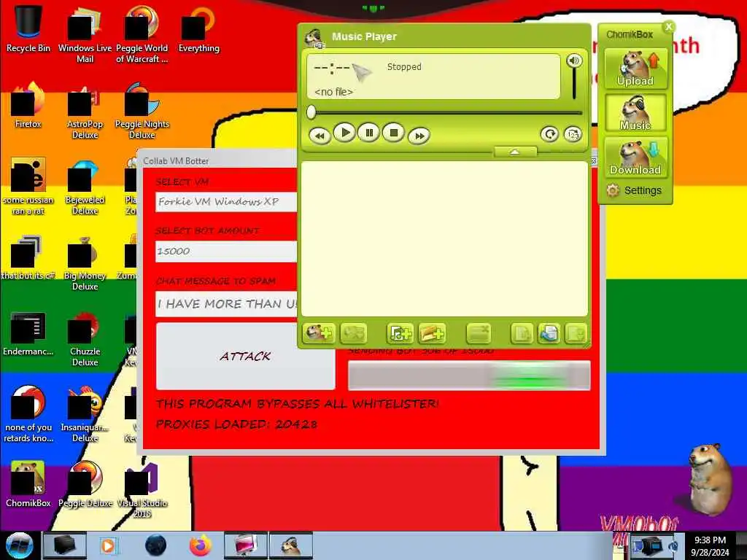Click the bot amount field showing 15000

click(227, 251)
